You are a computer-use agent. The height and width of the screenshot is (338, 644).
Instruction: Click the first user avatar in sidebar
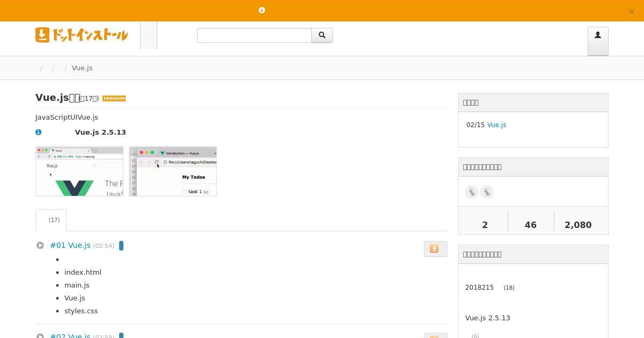point(472,192)
